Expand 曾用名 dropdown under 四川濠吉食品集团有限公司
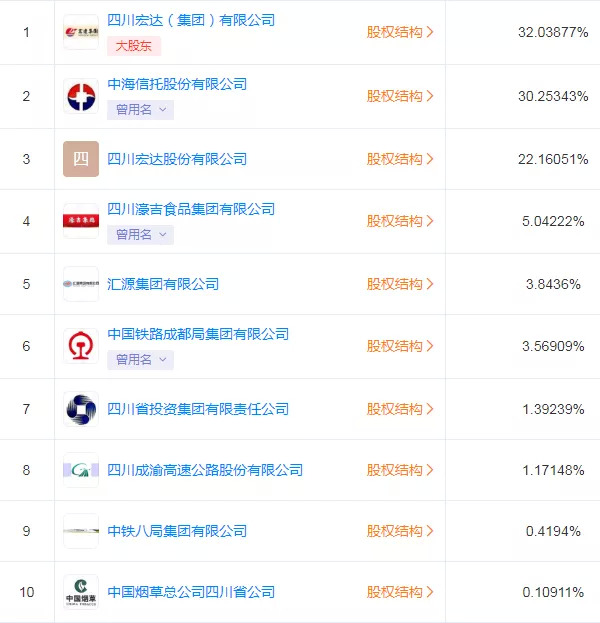This screenshot has height=623, width=600. pyautogui.click(x=140, y=235)
